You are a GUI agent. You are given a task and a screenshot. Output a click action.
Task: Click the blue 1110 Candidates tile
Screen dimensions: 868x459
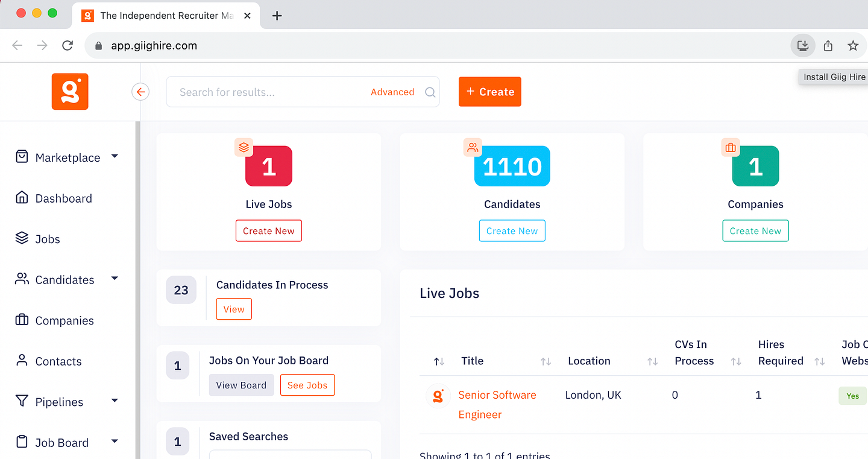[x=512, y=166]
